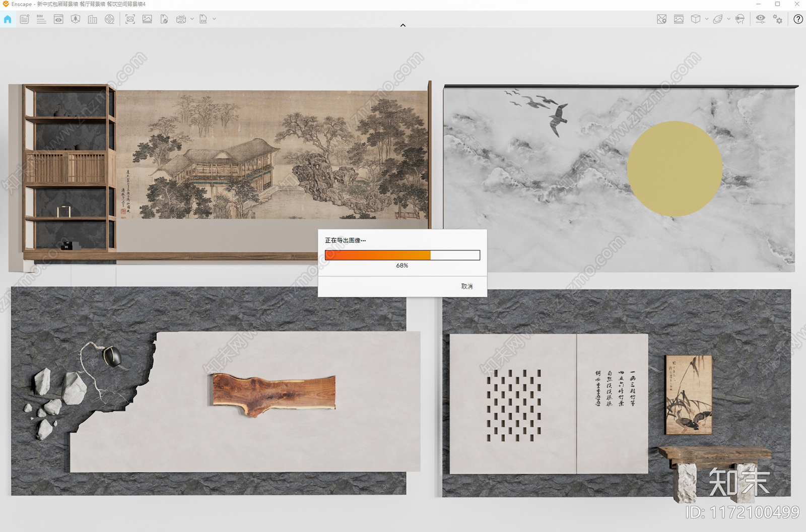Screen dimensions: 806x532
Task: Maximize the Enscape window
Action: (777, 4)
